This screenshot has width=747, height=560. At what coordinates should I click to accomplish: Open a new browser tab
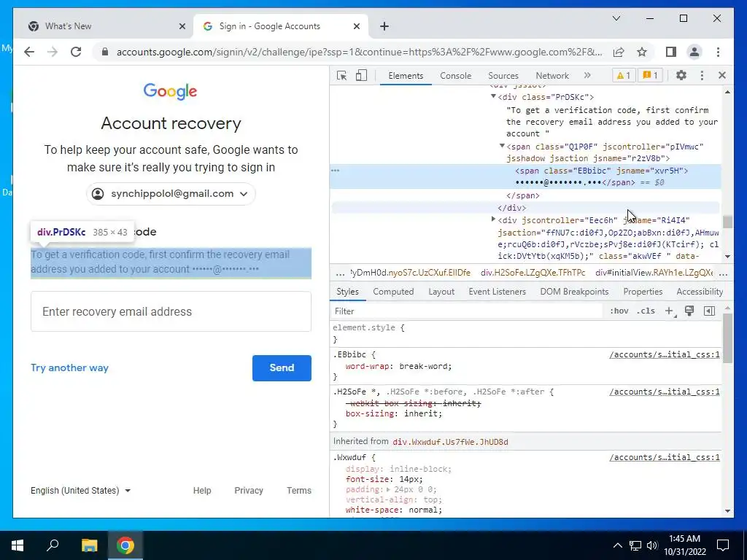click(384, 26)
